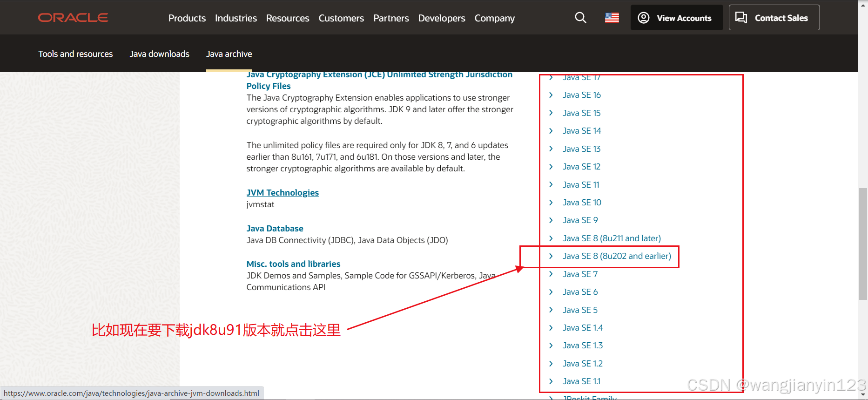Click the chevron beside Java SE 16
Screen dimensions: 868x400
click(551, 95)
